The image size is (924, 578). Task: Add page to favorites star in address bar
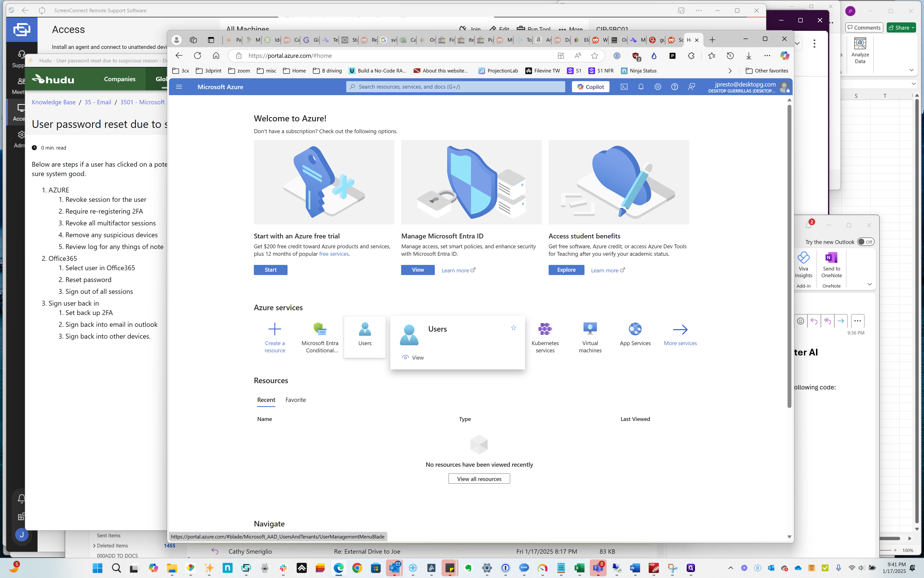(595, 56)
